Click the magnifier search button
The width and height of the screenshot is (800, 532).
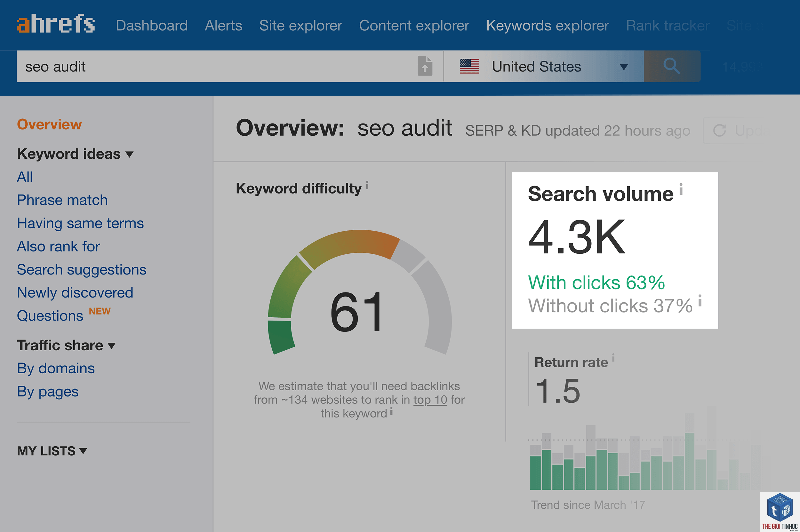tap(672, 66)
